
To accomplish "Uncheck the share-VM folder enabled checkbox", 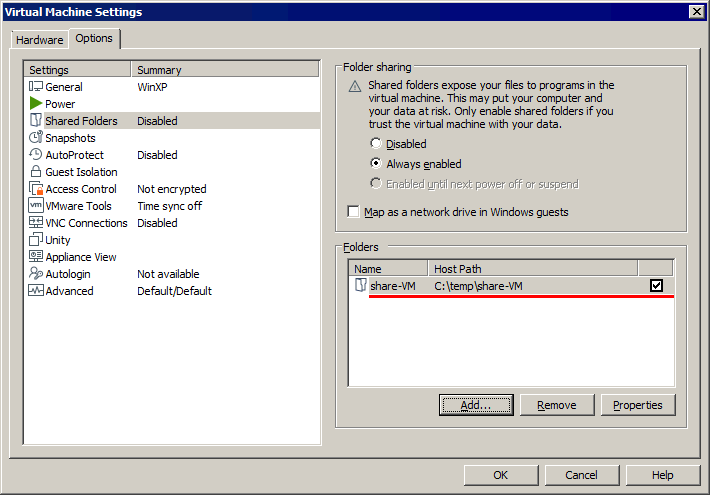I will pos(656,285).
